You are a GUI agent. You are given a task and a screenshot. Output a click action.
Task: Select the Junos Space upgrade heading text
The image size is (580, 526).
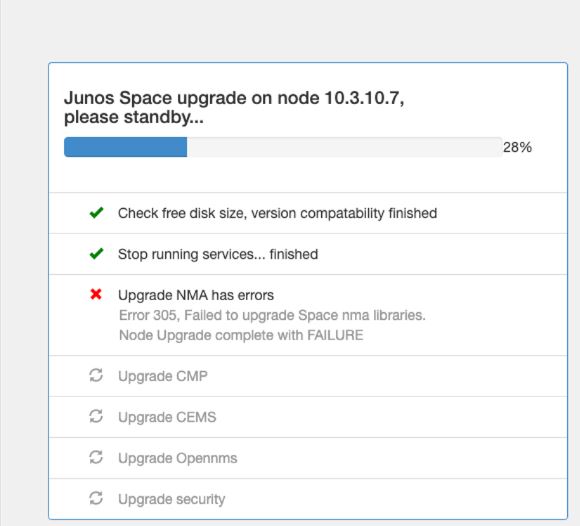[234, 107]
